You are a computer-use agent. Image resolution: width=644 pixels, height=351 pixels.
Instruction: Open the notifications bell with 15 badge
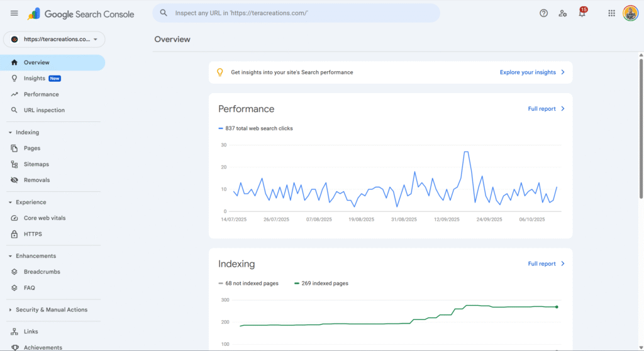[x=582, y=13]
